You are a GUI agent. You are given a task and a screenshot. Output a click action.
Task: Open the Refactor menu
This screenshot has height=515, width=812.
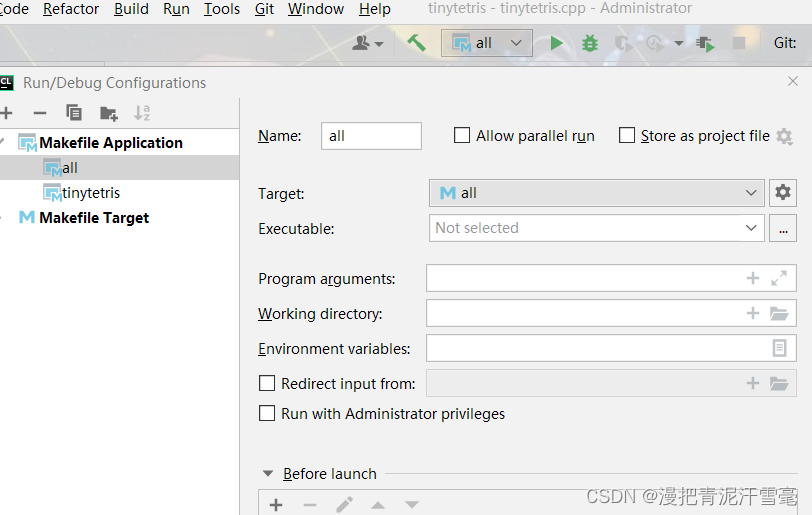[71, 9]
